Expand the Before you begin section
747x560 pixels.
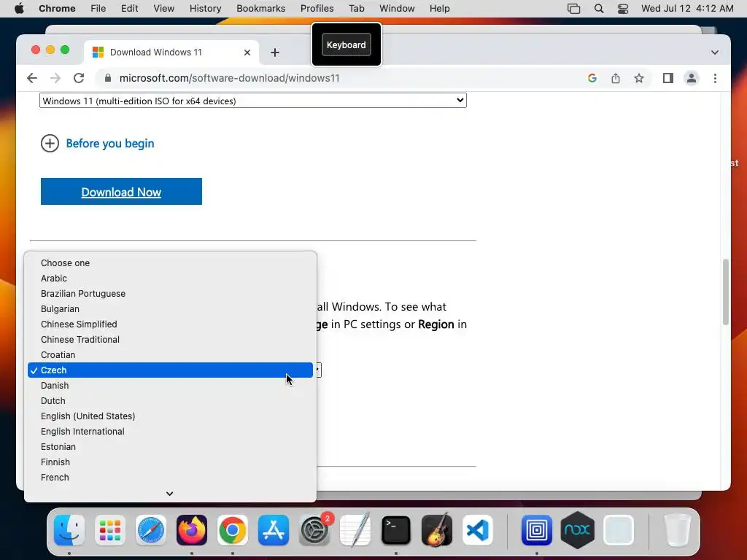point(50,144)
